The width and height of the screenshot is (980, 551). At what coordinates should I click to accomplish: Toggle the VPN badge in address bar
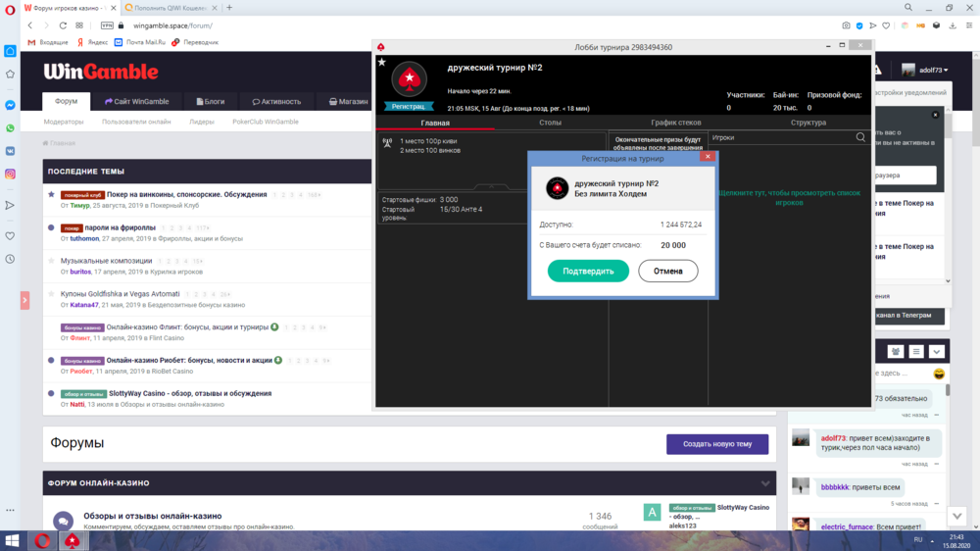[x=106, y=25]
